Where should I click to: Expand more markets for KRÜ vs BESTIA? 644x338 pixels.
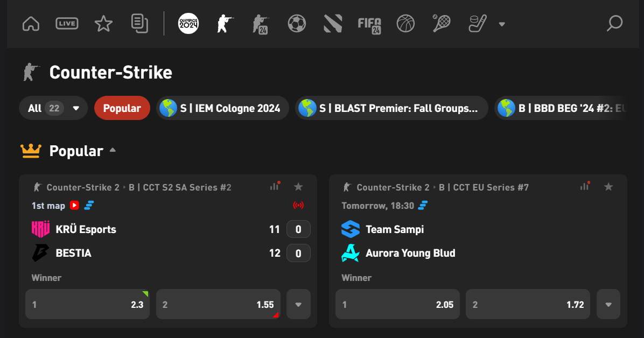coord(298,305)
